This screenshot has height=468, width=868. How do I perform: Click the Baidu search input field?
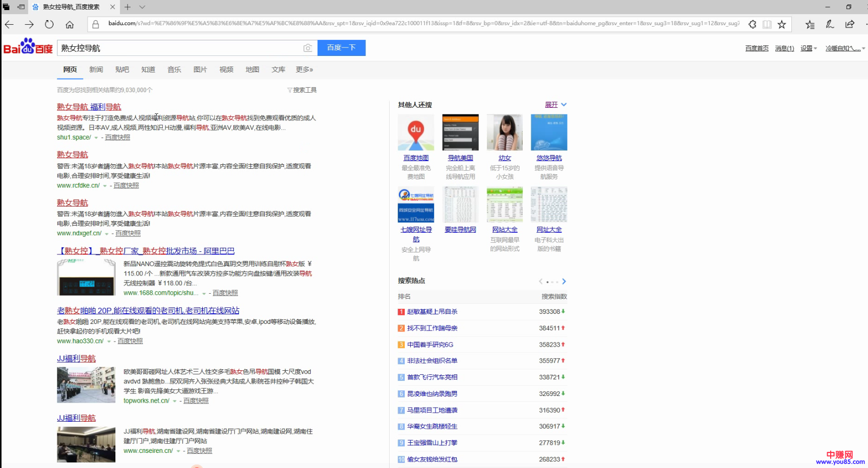[179, 48]
